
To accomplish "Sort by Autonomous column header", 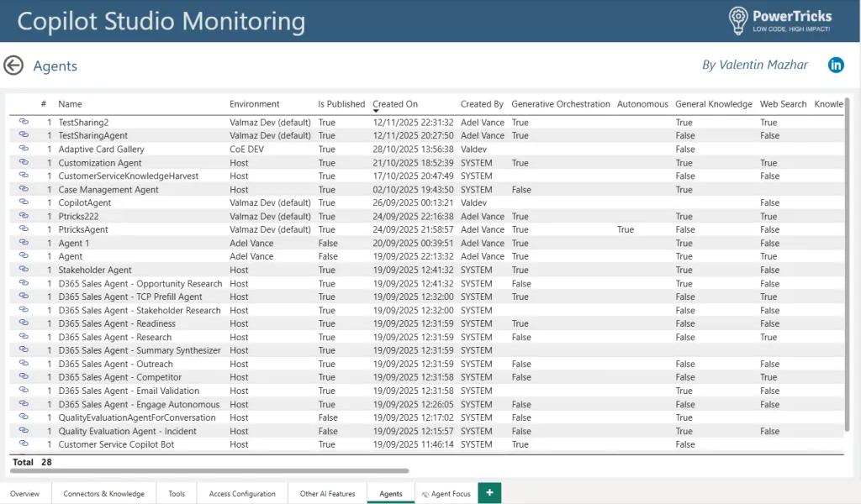I will pyautogui.click(x=642, y=103).
